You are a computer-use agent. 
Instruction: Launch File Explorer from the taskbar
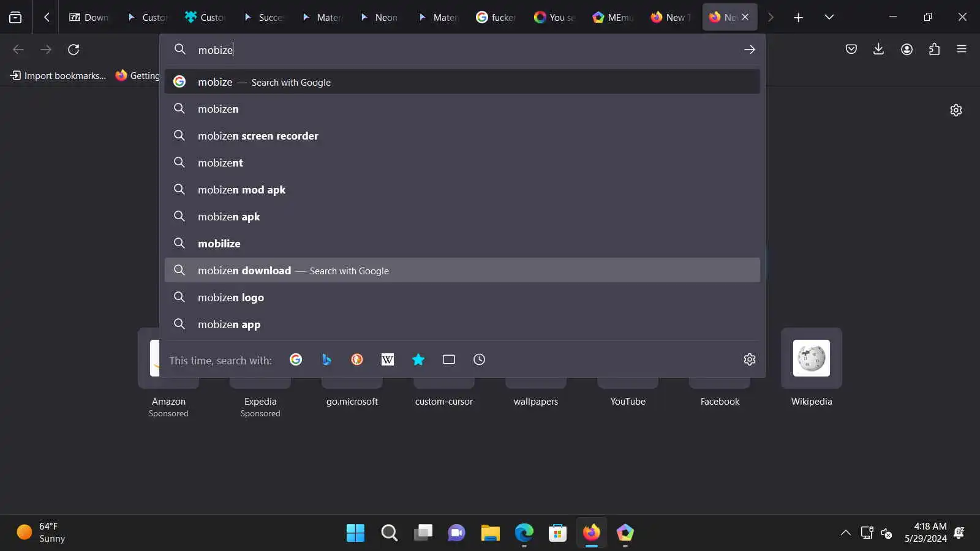tap(490, 533)
